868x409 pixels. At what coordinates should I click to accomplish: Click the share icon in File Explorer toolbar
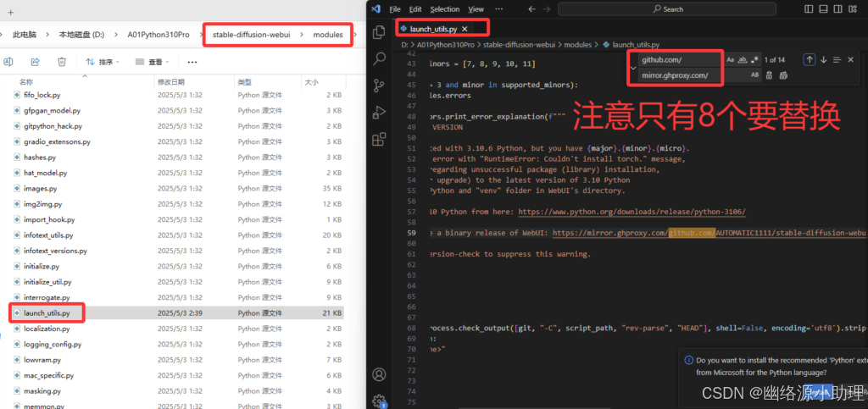[35, 62]
